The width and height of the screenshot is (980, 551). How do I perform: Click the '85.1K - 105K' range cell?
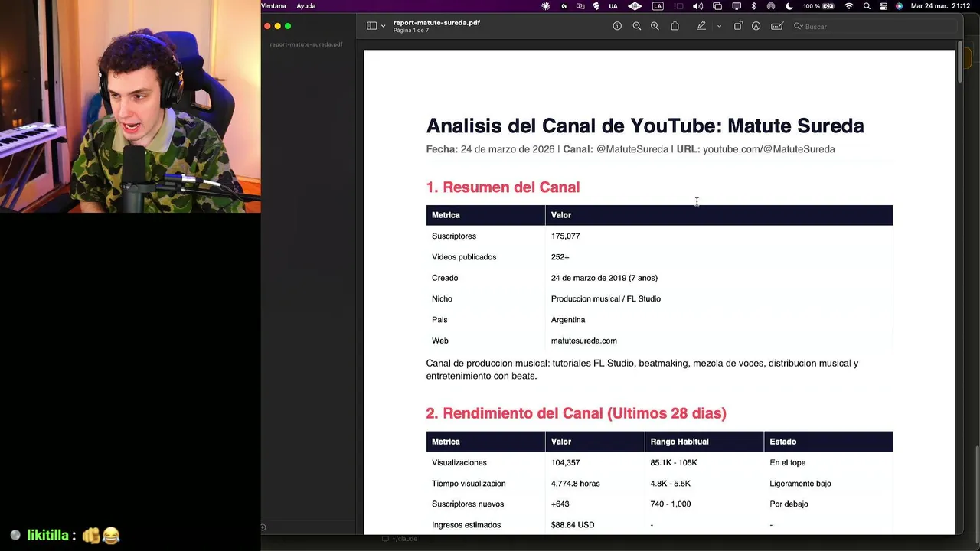(674, 462)
